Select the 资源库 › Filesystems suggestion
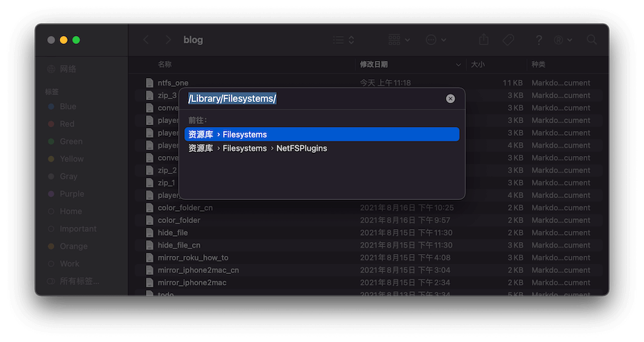 (x=321, y=135)
